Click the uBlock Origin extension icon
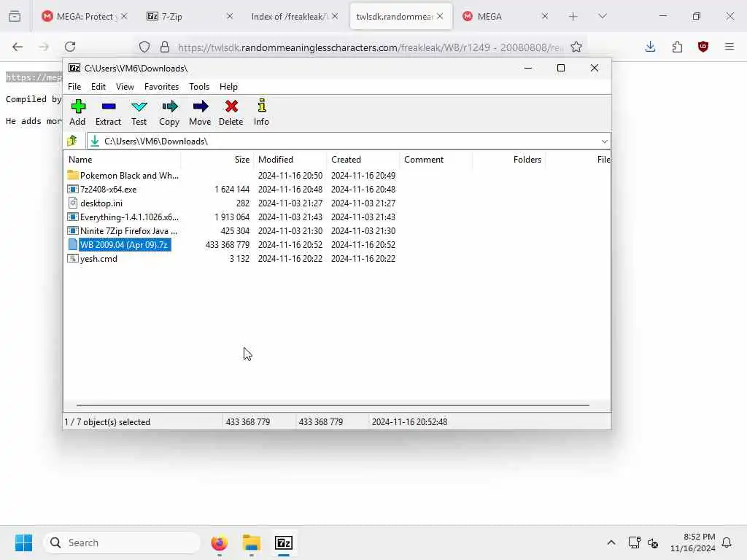Viewport: 747px width, 560px height. pyautogui.click(x=703, y=47)
